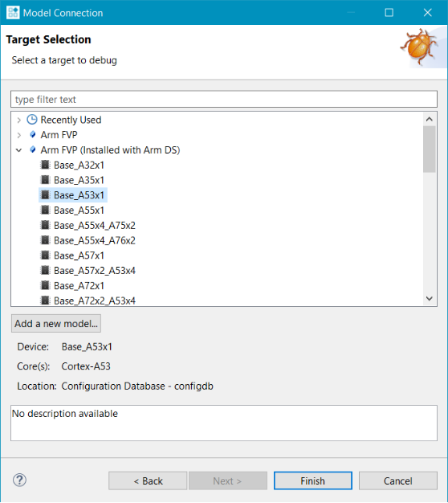Screen dimensions: 448x503
Task: Choose Base_A57x2_A53x4 from the list
Action: tap(95, 271)
